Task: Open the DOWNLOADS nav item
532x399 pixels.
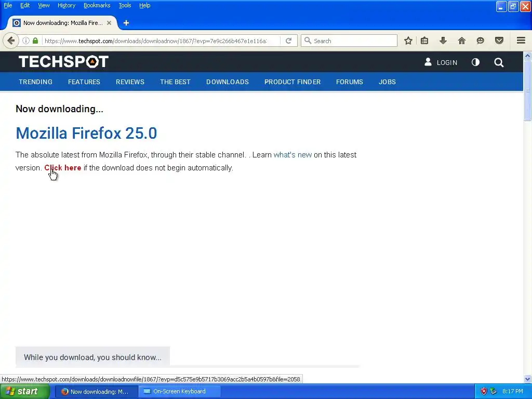Action: pos(228,82)
